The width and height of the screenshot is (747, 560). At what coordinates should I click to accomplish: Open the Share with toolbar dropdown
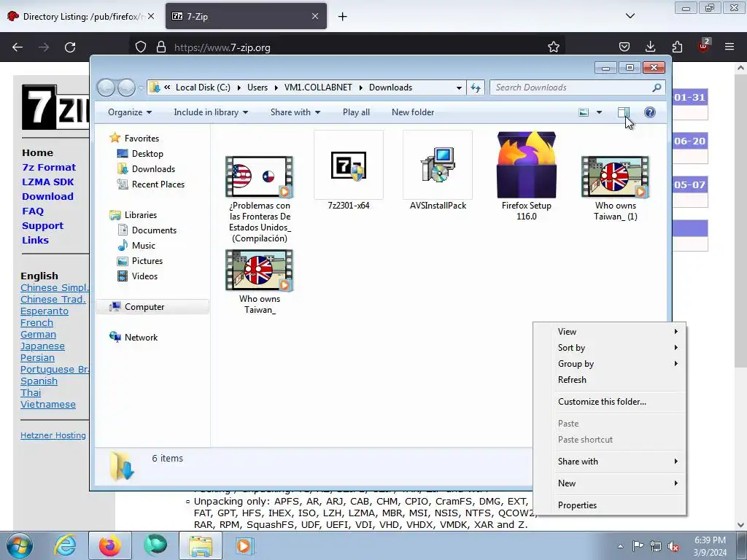[x=295, y=112]
